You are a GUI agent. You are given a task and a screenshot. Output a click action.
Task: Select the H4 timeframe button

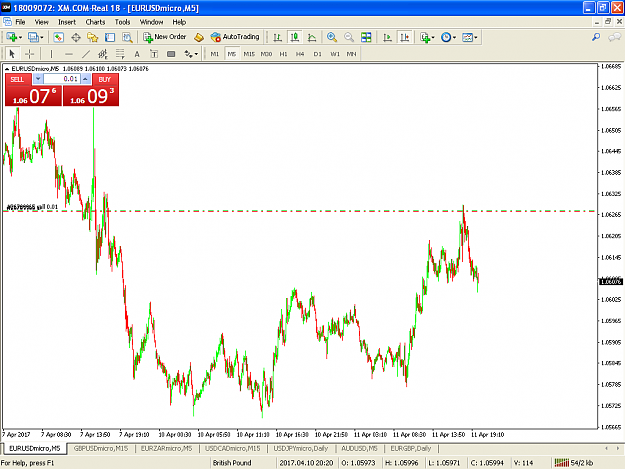300,54
